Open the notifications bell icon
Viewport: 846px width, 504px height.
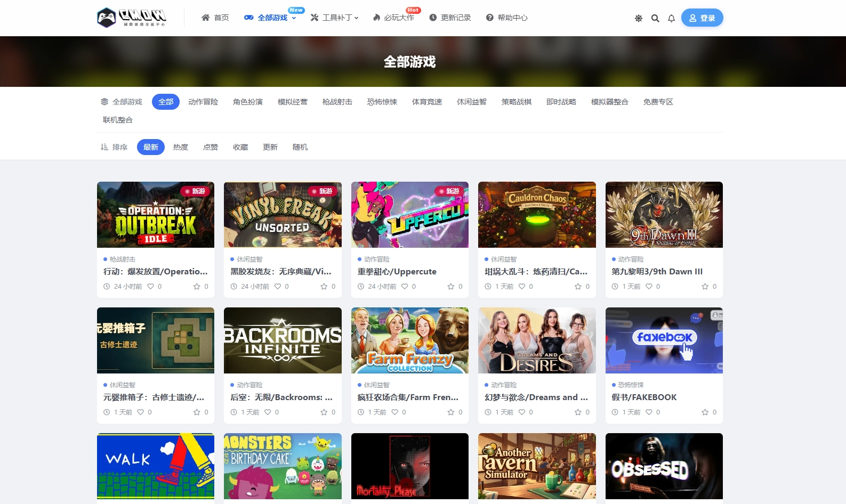[671, 18]
